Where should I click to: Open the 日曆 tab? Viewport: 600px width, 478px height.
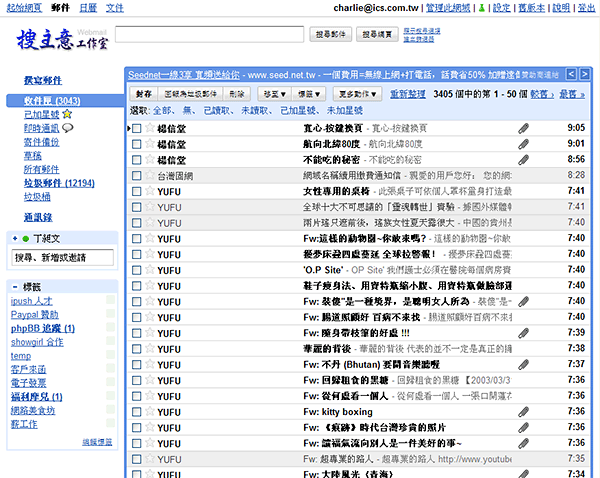pyautogui.click(x=88, y=8)
